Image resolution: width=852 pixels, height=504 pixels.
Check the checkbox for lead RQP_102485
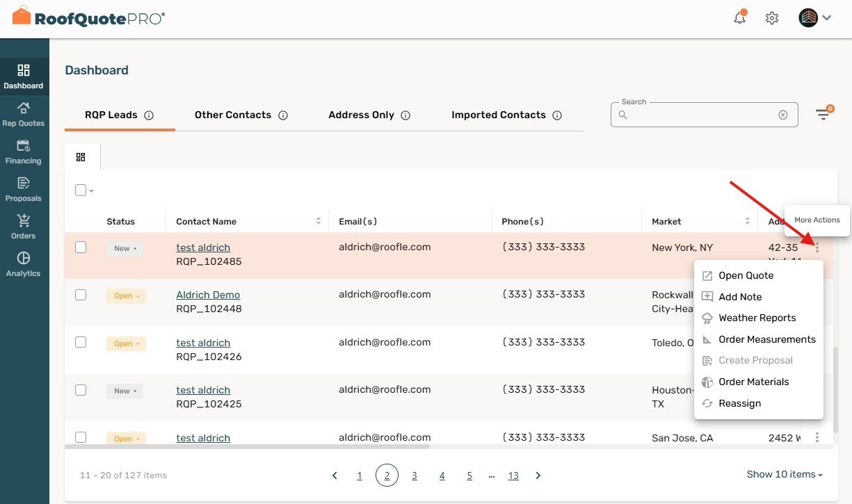(80, 247)
